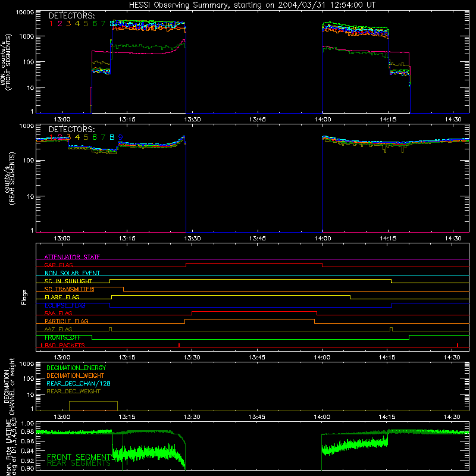This screenshot has height=476, width=476.
Task: Click the bright green FRONT SEGMENTS livetime legend
Action: coord(80,457)
